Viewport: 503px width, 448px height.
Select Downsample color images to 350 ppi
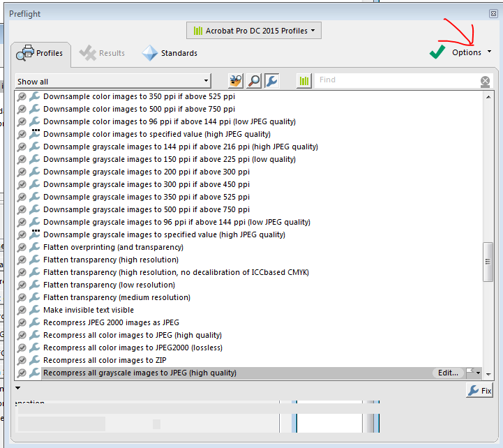(140, 96)
